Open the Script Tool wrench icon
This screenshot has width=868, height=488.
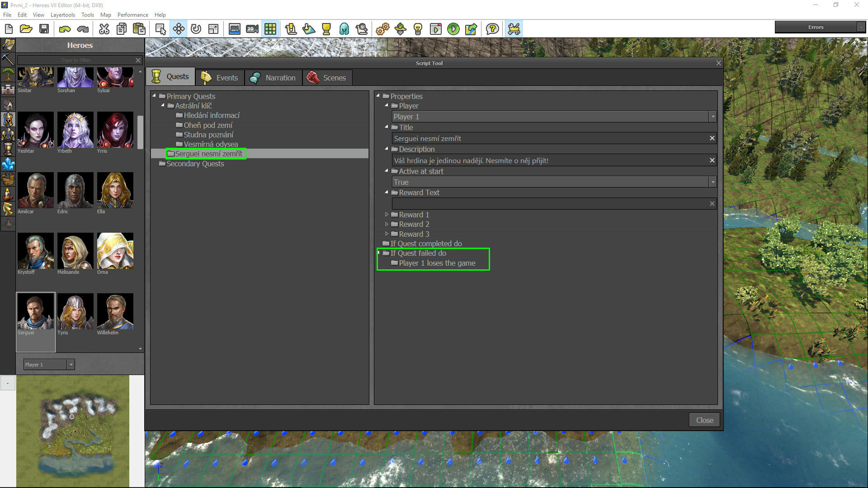[x=514, y=29]
